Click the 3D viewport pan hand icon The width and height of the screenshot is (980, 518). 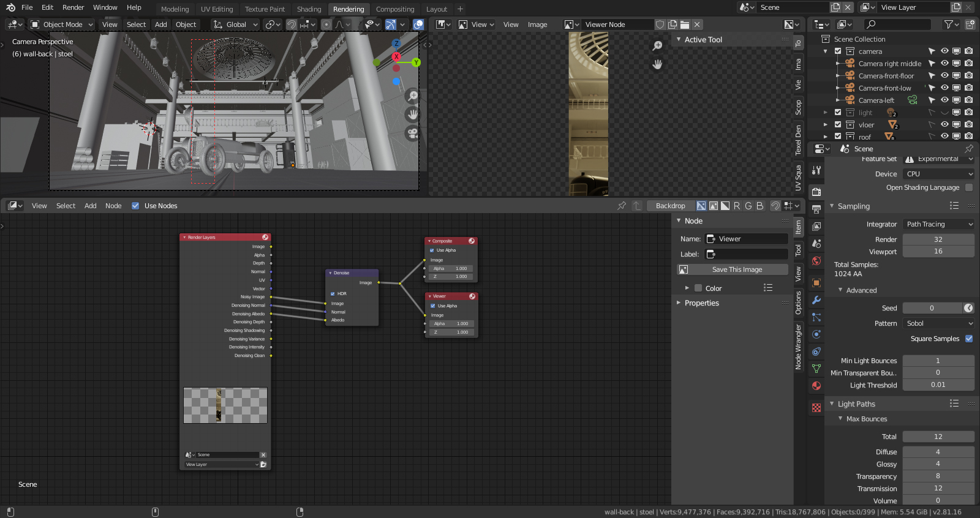tap(413, 114)
